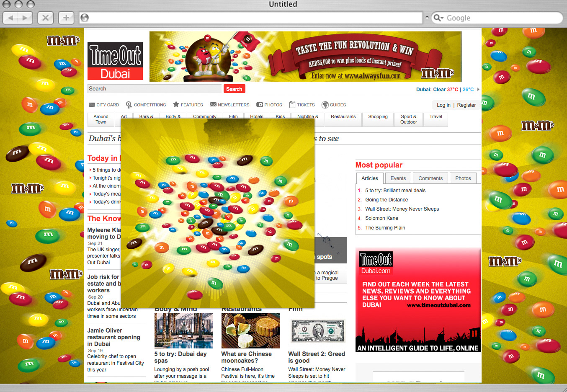Open the Restaurants section tab
The height and width of the screenshot is (392, 567).
click(343, 119)
